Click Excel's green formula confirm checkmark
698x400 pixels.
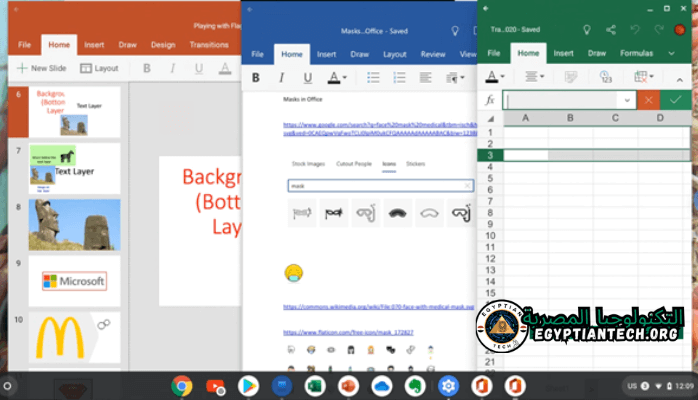click(677, 100)
